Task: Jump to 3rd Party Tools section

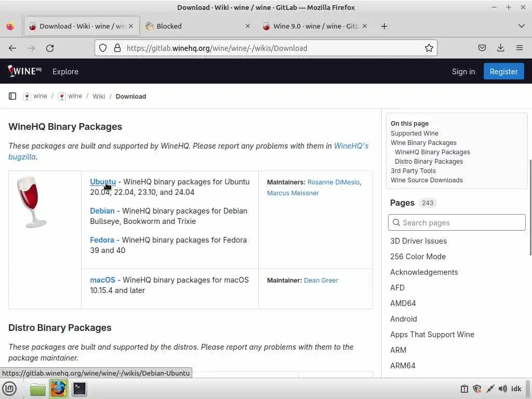Action: [x=413, y=170]
